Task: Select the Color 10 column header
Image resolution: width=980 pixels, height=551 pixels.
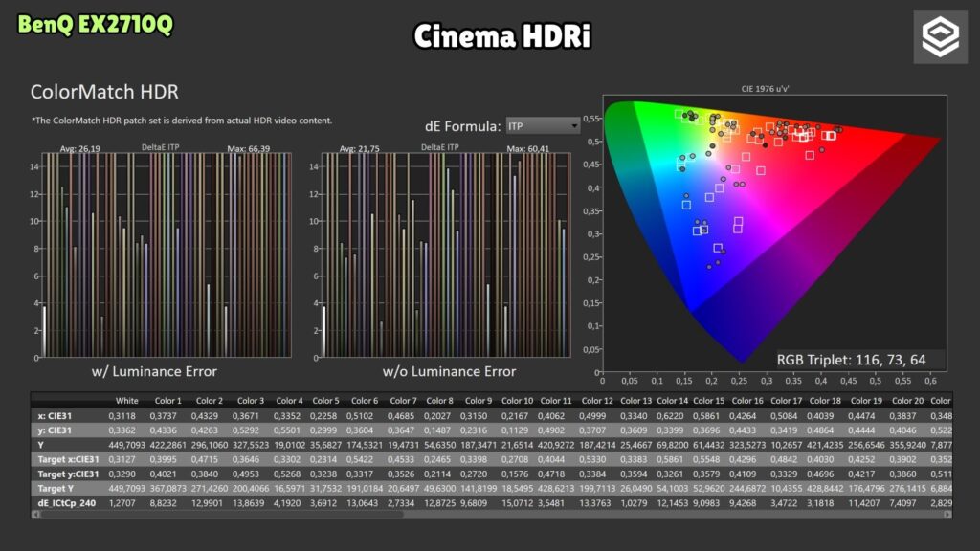Action: click(x=517, y=401)
